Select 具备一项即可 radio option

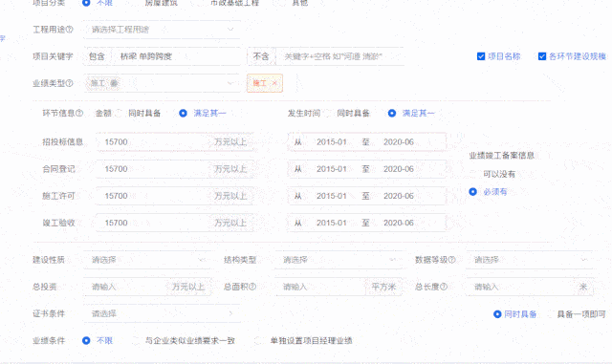(x=551, y=314)
